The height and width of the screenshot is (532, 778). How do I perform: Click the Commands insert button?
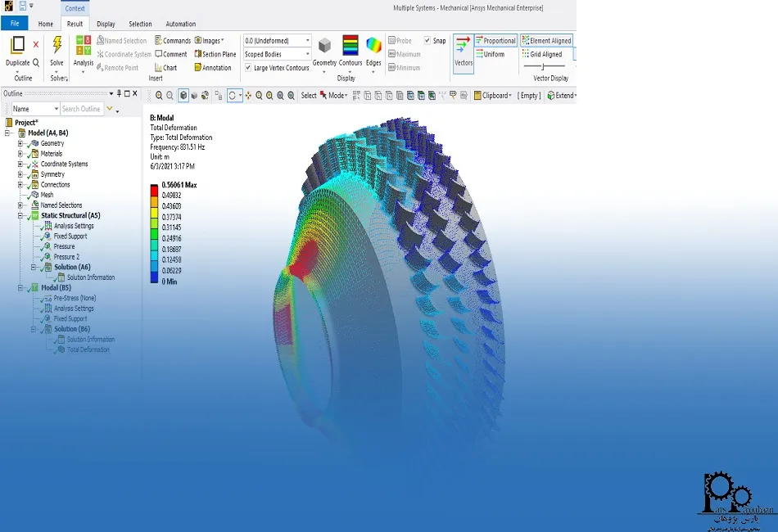click(x=172, y=40)
